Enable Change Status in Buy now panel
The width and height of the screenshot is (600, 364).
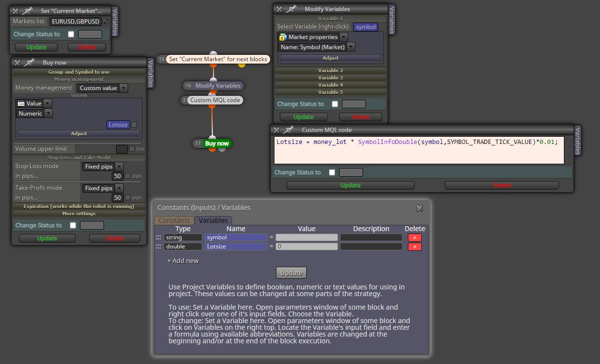73,225
